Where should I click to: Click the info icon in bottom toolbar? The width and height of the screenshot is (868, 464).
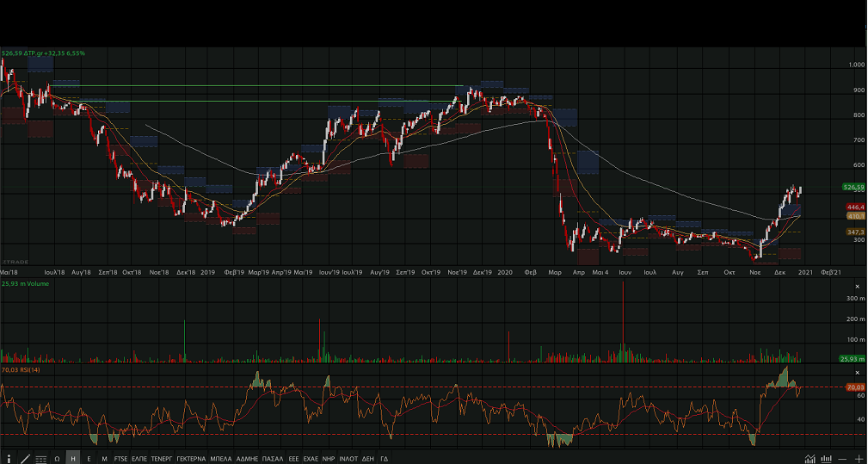(9, 459)
